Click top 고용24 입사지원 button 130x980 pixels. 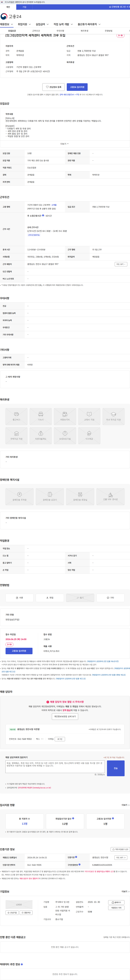[77, 87]
